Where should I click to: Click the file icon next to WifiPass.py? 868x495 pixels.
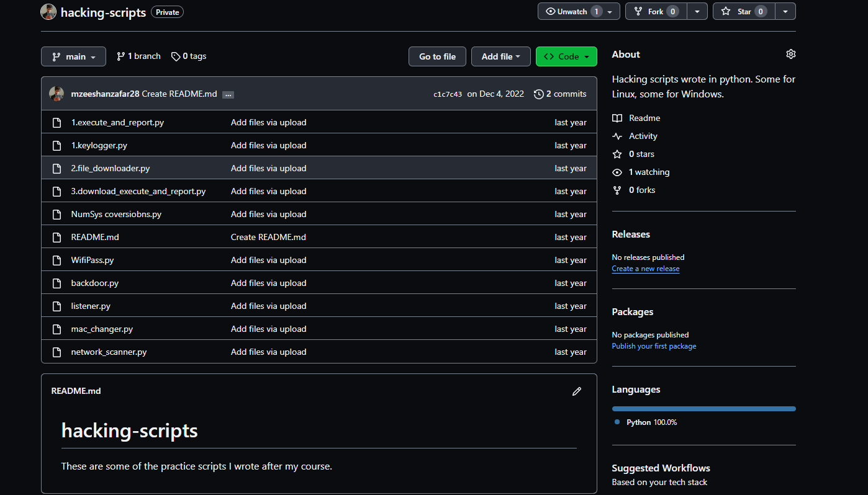[x=57, y=260]
